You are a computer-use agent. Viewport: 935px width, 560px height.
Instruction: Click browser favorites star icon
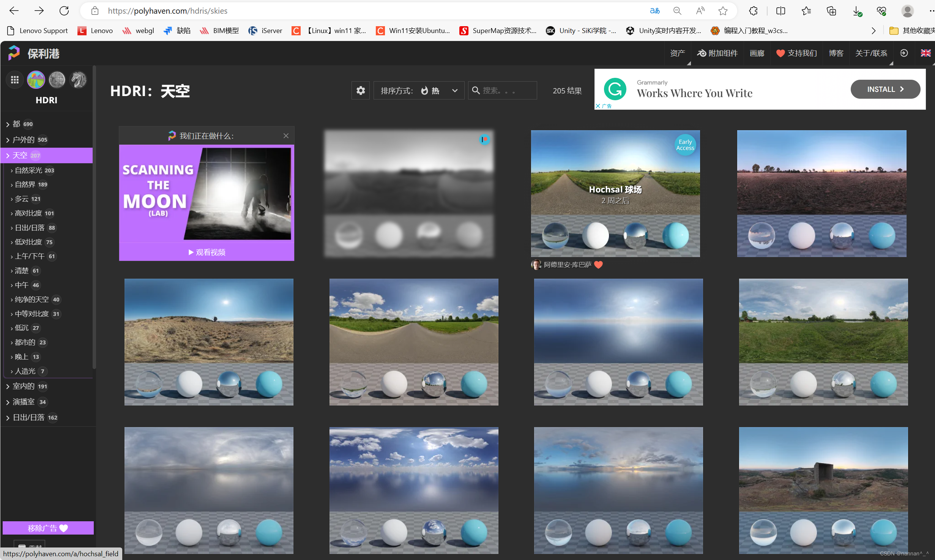tap(723, 11)
